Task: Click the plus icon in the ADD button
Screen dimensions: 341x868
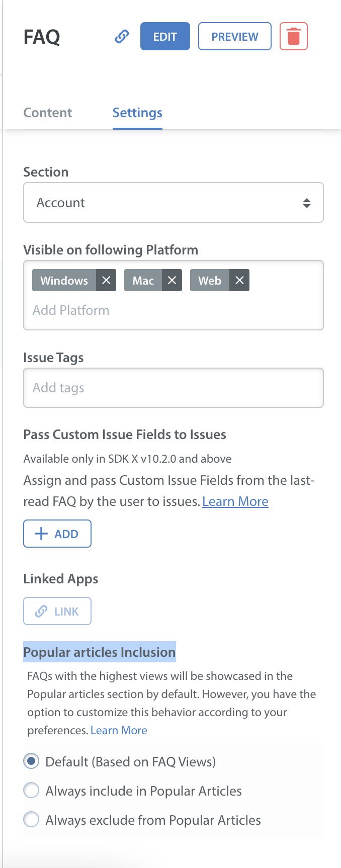Action: 41,534
